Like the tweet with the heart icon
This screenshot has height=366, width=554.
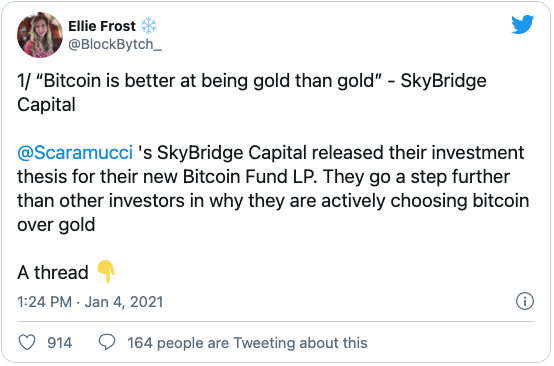pos(27,342)
